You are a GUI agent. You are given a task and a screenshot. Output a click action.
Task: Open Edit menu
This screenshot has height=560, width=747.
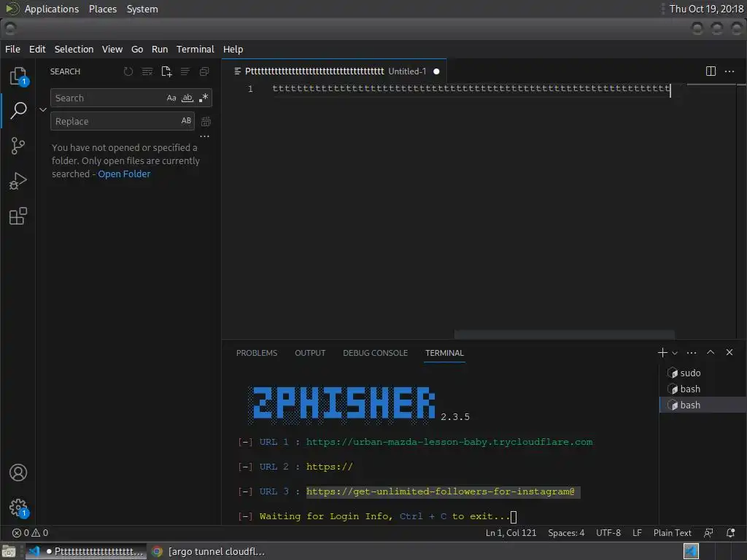point(37,49)
